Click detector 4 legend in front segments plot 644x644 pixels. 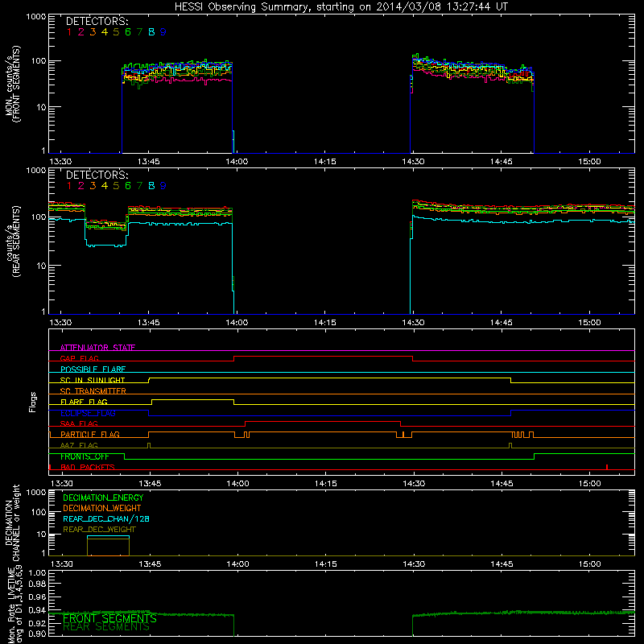click(105, 32)
